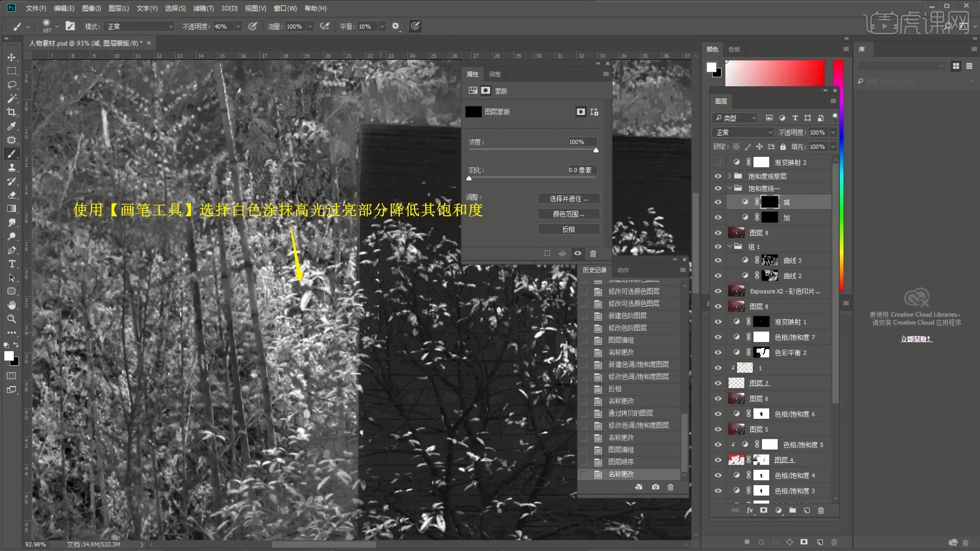
Task: Delete current history state with trash icon
Action: click(670, 487)
